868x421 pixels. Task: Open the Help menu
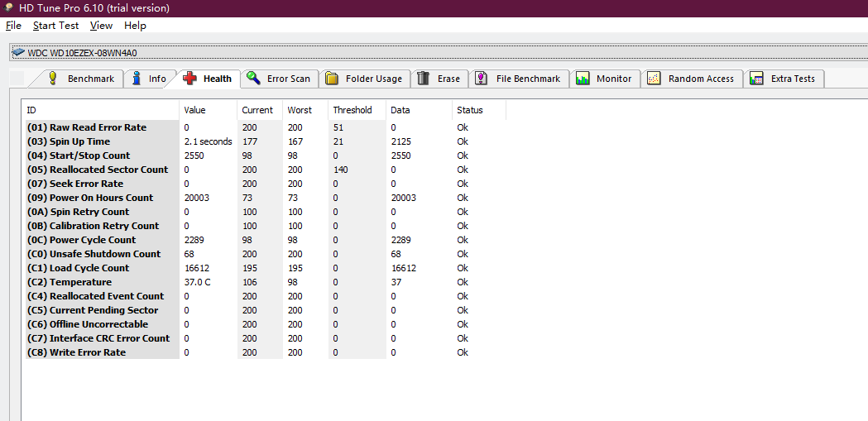[135, 26]
